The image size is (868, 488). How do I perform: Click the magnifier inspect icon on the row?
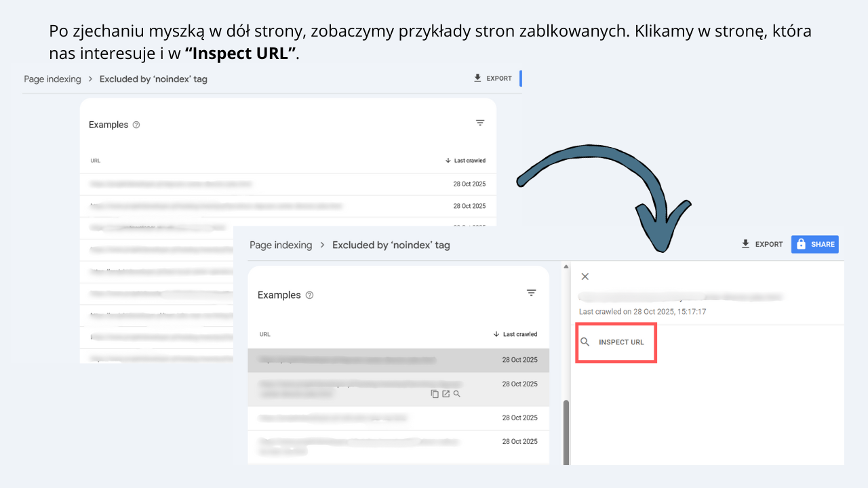pos(457,393)
